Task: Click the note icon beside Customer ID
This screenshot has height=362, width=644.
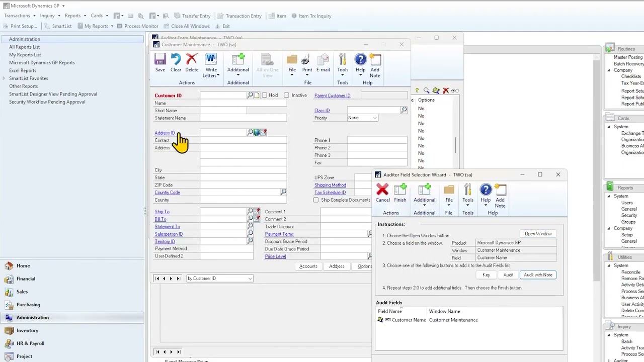Action: tap(257, 95)
